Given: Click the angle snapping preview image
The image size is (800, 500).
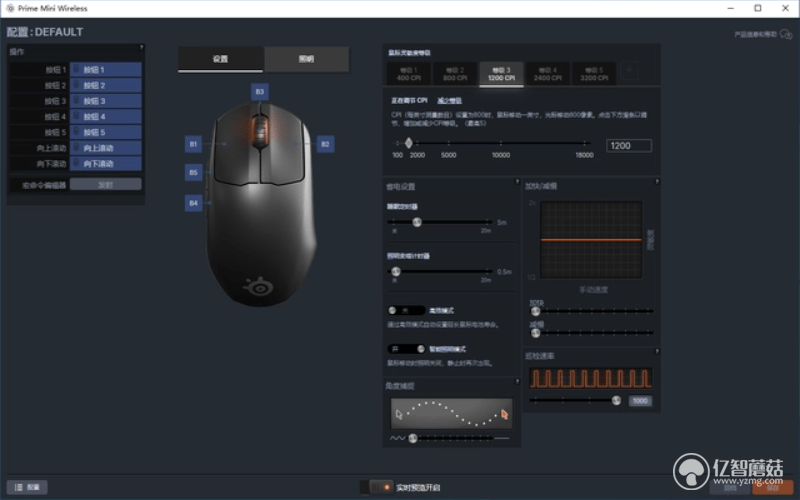Looking at the screenshot, I should [452, 414].
